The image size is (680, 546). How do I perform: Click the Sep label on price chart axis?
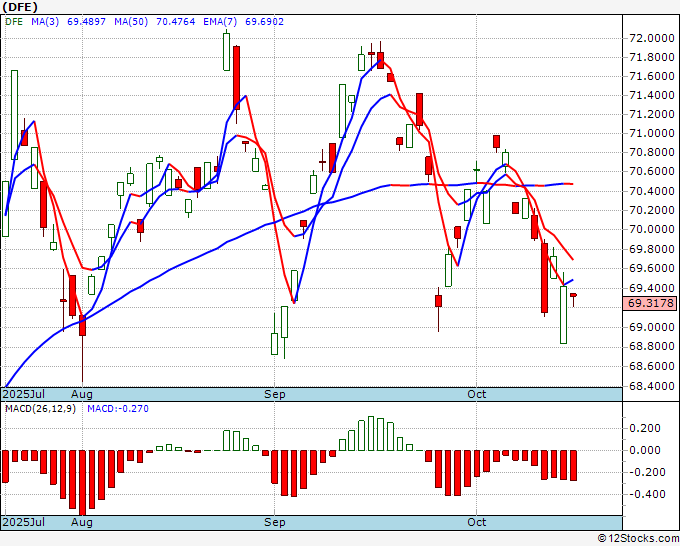click(x=275, y=394)
